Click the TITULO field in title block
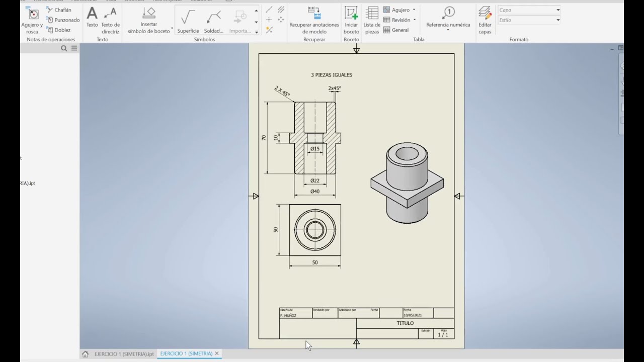644x362 pixels. click(x=405, y=323)
